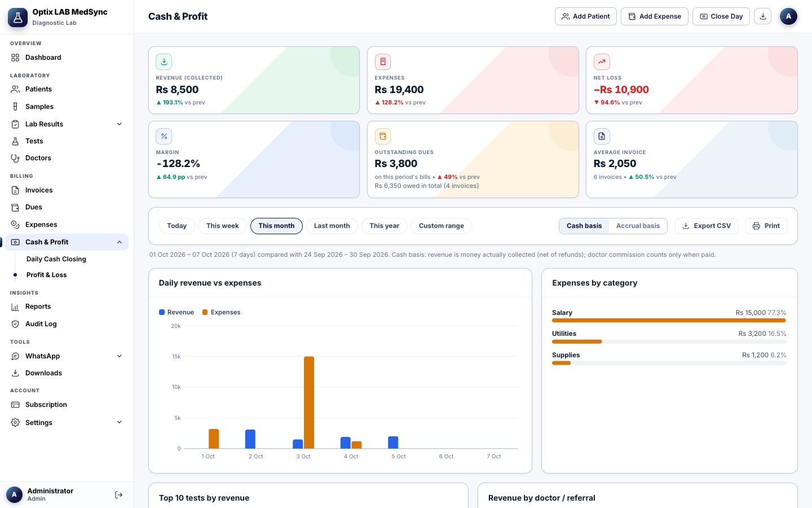The height and width of the screenshot is (508, 812).
Task: Open Daily Cash Closing submenu item
Action: [x=56, y=259]
